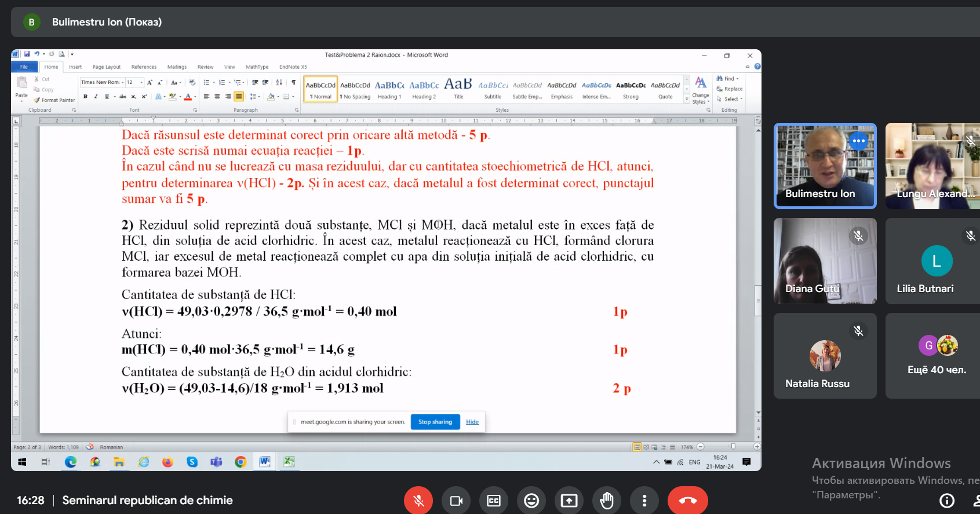Click the Bulimestru Ion video thumbnail
This screenshot has width=980, height=514.
point(825,166)
